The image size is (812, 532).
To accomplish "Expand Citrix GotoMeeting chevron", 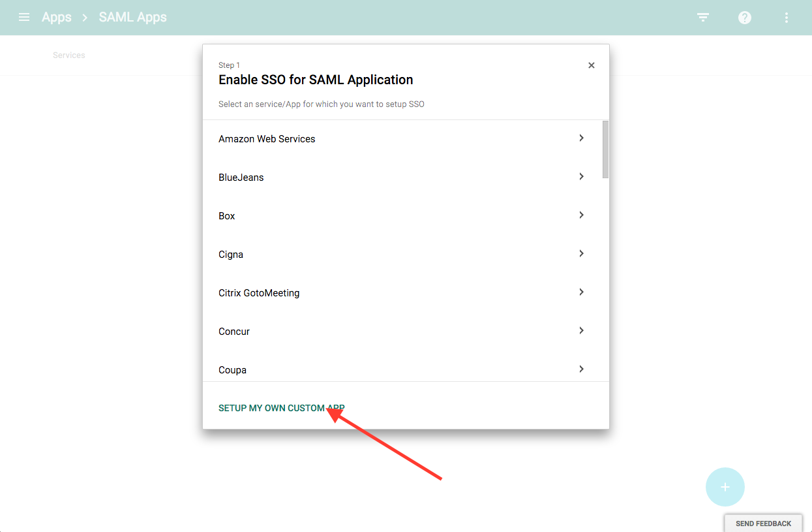I will 581,292.
